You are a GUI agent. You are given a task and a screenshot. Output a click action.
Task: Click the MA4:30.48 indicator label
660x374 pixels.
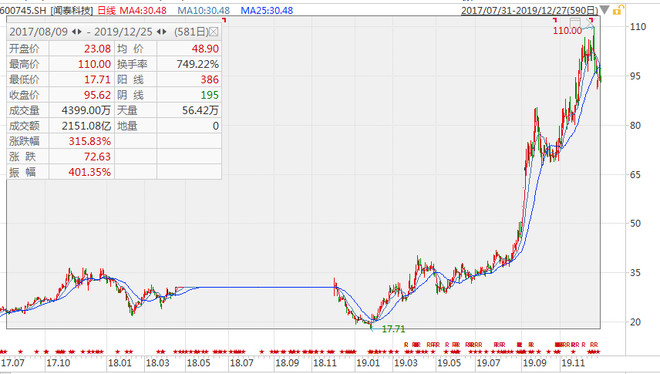pyautogui.click(x=143, y=10)
